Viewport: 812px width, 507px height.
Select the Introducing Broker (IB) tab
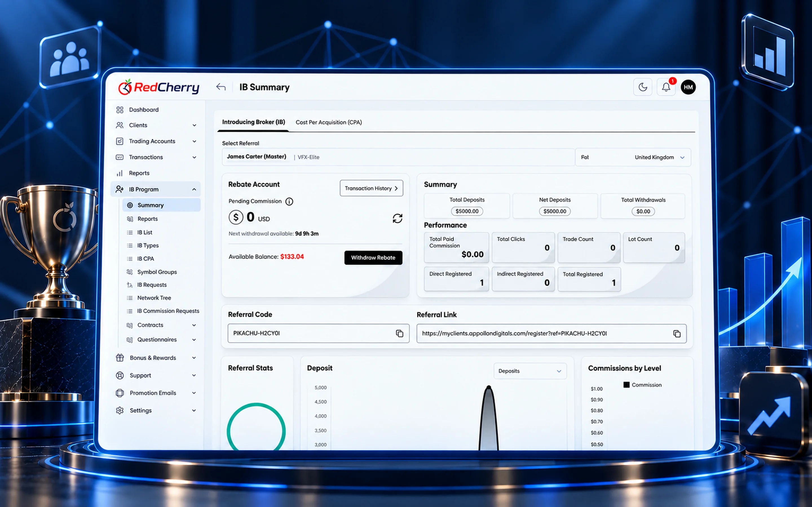(254, 122)
